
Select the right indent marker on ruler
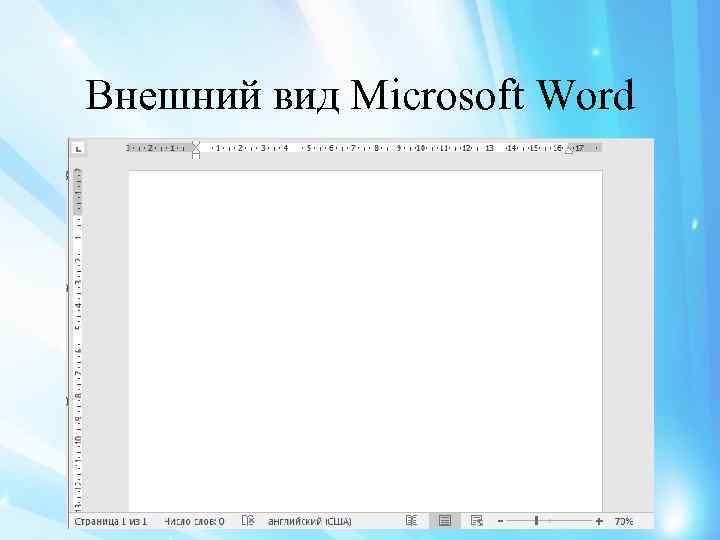click(568, 150)
